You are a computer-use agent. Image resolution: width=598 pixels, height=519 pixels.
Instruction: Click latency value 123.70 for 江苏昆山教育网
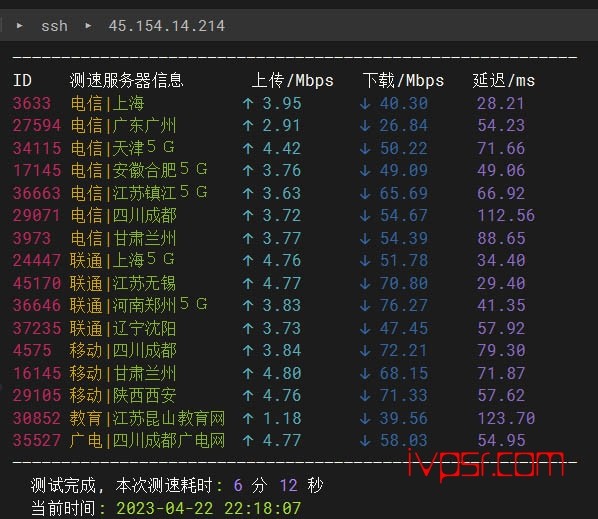point(506,418)
